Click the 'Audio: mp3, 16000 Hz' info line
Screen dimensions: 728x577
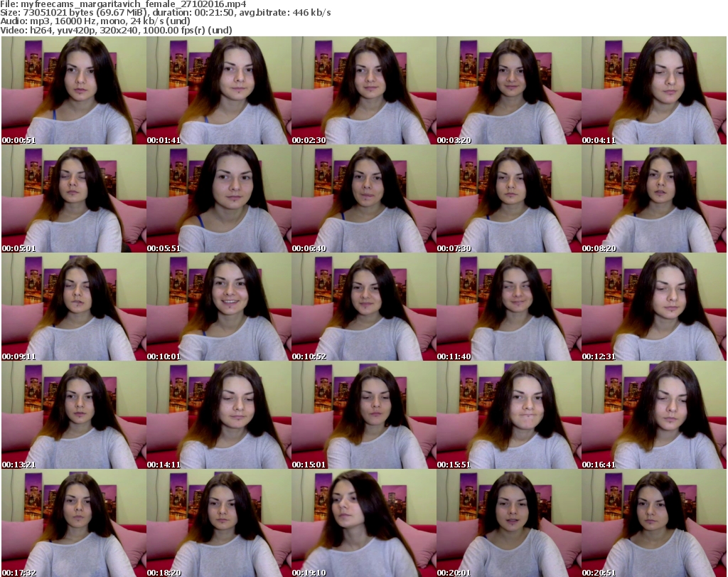point(95,21)
